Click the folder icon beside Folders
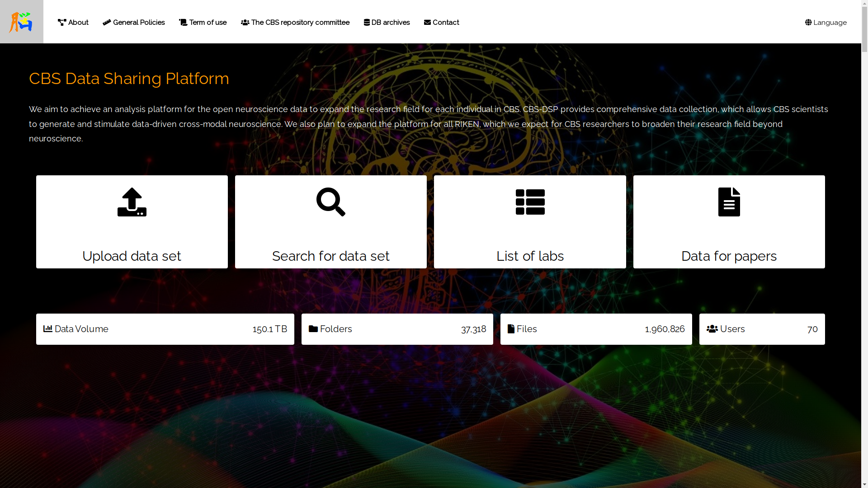This screenshot has width=868, height=488. pos(313,329)
